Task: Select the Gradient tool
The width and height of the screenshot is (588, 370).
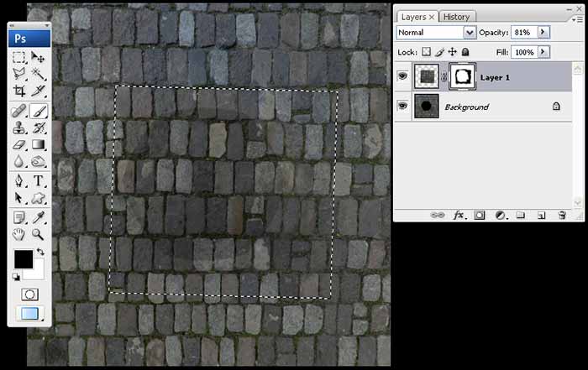Action: [39, 144]
